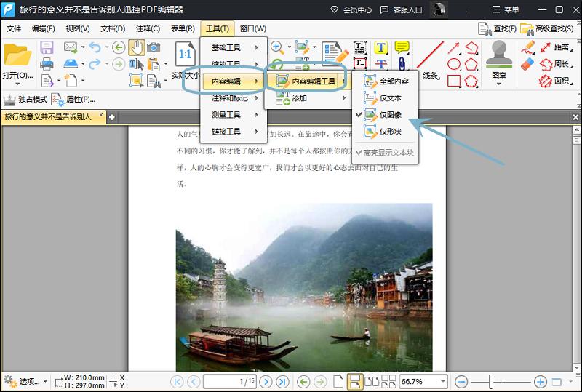
Task: Choose 全部内容 edit mode
Action: pos(386,81)
